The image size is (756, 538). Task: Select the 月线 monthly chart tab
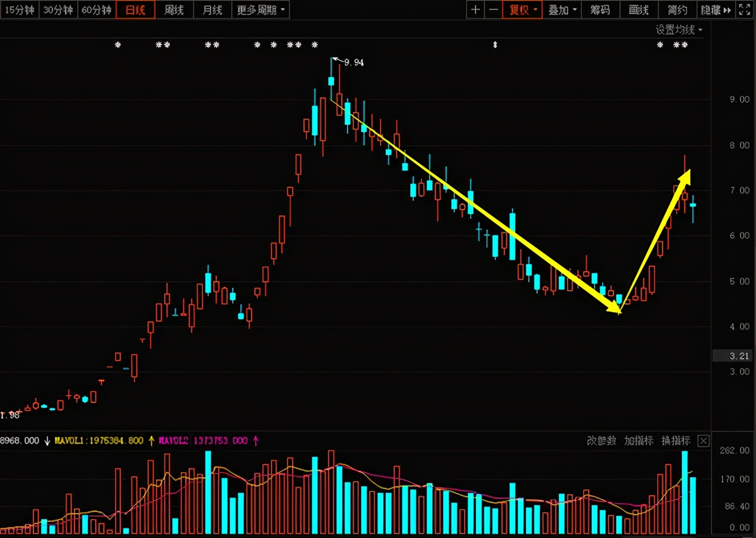click(212, 10)
